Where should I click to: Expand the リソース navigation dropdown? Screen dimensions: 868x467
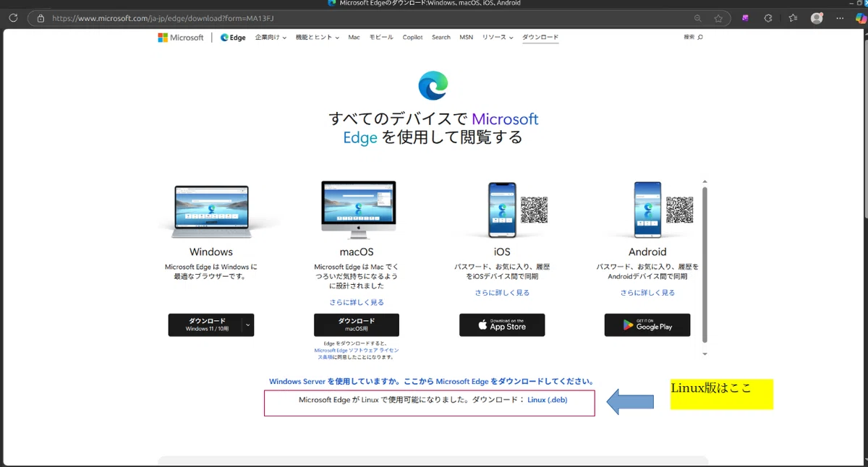coord(498,37)
